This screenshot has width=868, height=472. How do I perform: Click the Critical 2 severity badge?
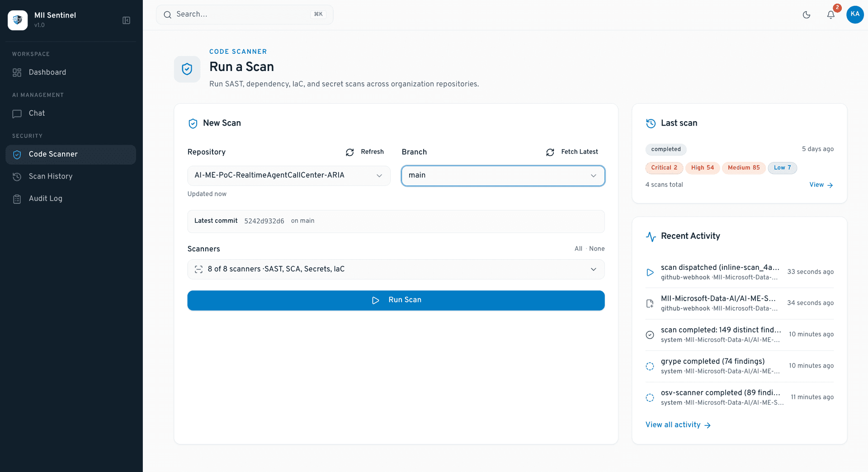[664, 168]
